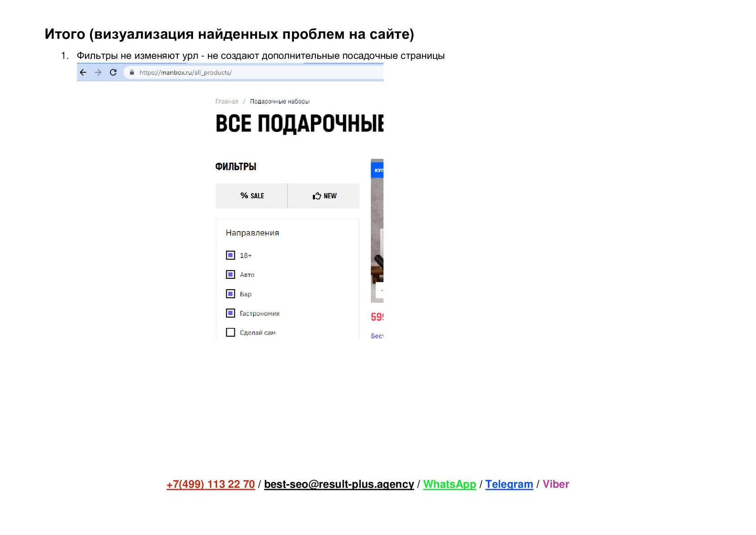Screen dimensions: 756x535
Task: Click the padlock icon in address bar
Action: click(132, 73)
